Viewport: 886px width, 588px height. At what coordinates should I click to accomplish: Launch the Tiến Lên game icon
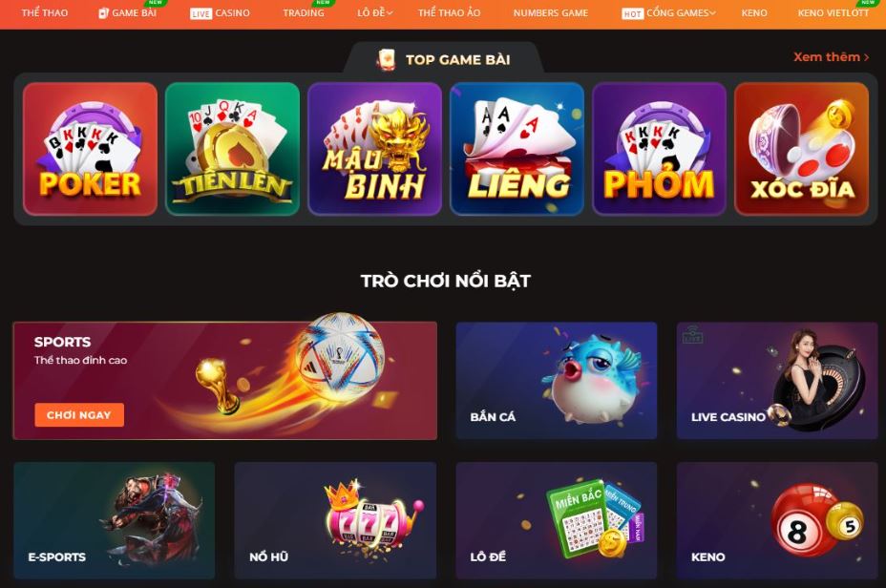point(232,149)
